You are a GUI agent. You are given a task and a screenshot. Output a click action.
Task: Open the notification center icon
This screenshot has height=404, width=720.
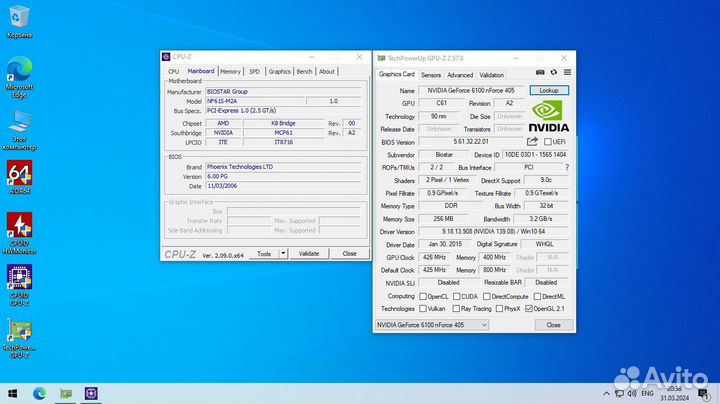(x=703, y=393)
